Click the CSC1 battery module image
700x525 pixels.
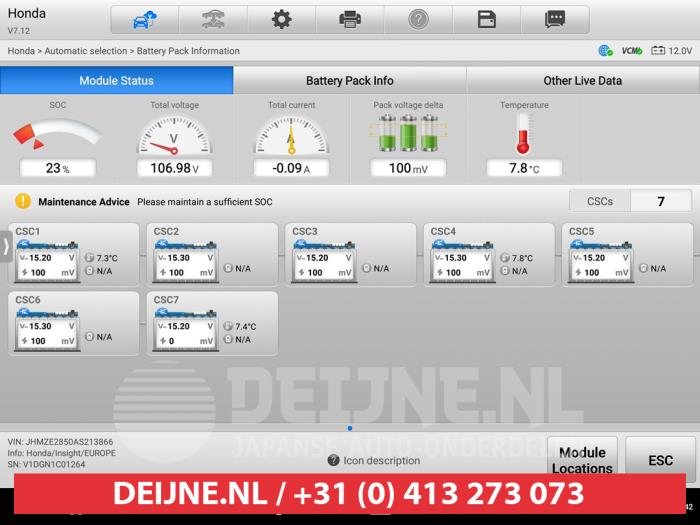(47, 261)
